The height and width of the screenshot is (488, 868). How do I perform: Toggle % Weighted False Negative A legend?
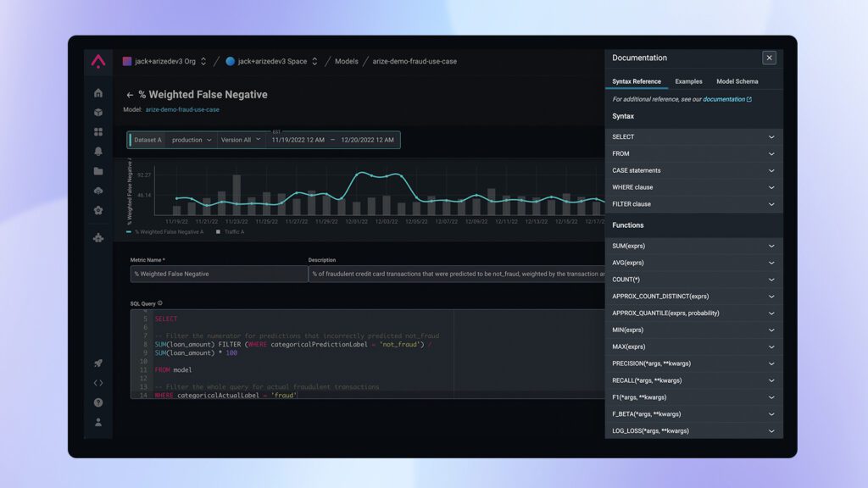pos(165,232)
